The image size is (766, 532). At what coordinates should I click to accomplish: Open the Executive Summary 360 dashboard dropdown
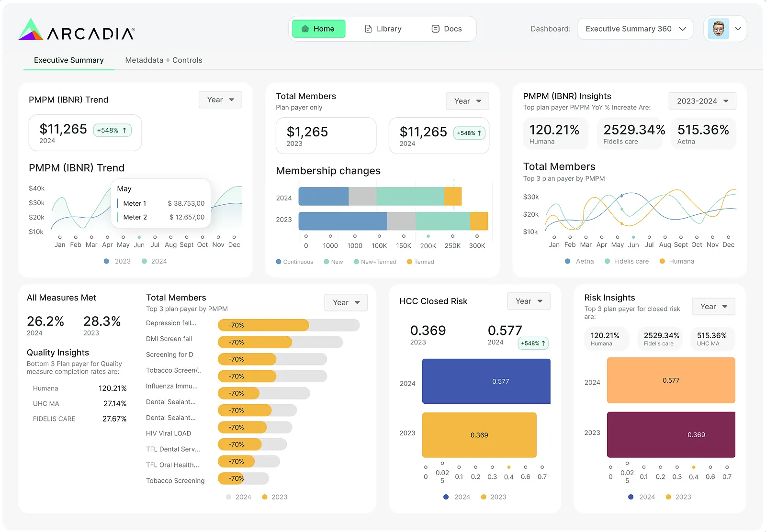pyautogui.click(x=635, y=29)
